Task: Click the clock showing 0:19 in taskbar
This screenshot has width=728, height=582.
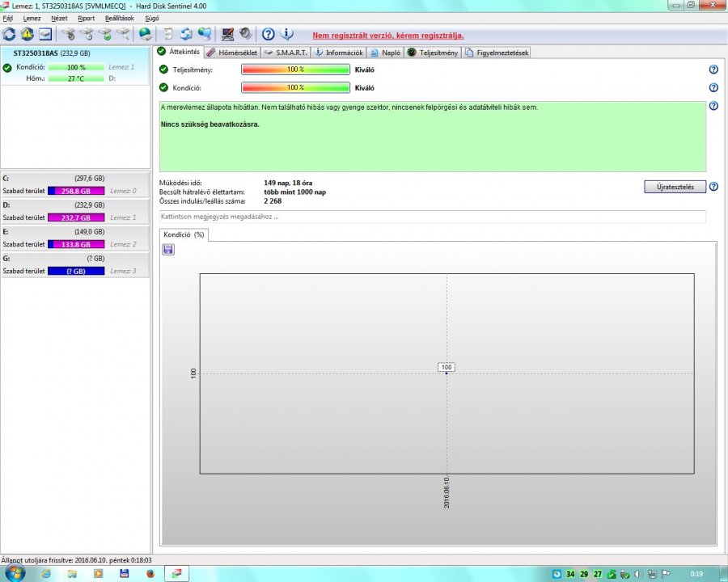Action: (696, 574)
